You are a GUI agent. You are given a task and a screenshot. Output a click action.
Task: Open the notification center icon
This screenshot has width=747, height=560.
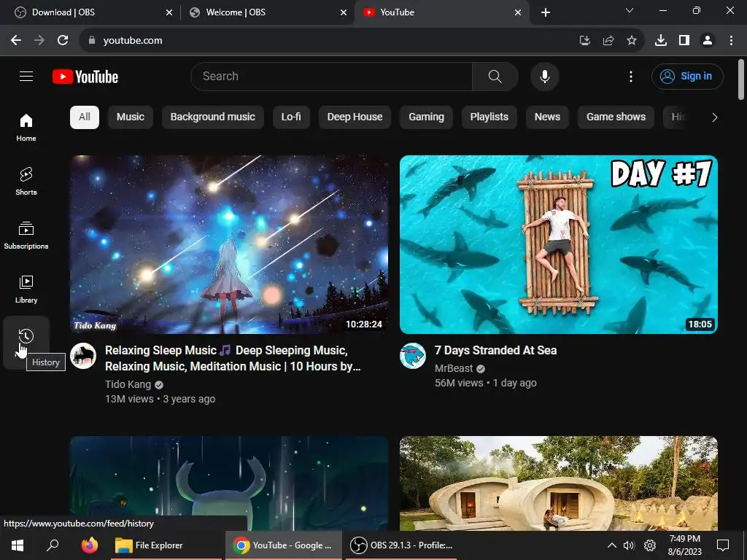click(723, 545)
